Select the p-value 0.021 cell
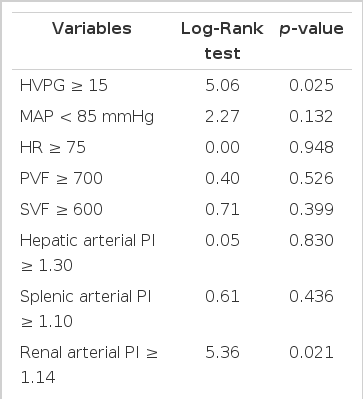The width and height of the screenshot is (363, 399). click(x=311, y=352)
